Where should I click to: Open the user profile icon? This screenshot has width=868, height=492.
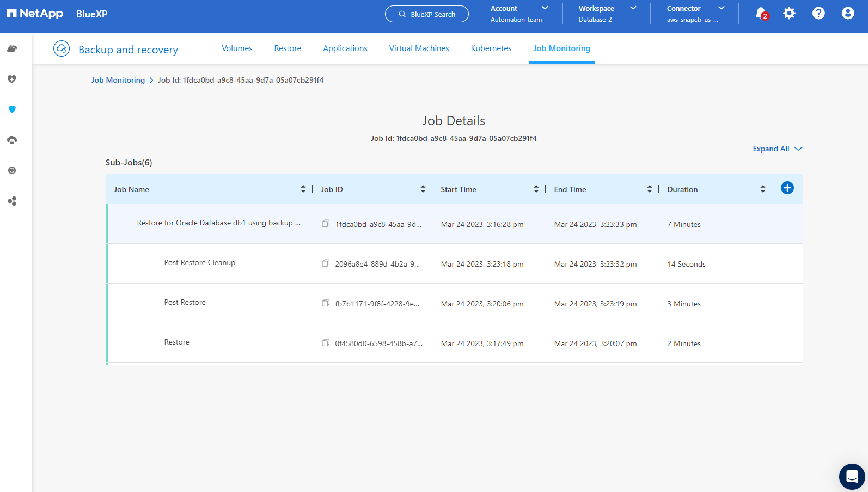(847, 14)
